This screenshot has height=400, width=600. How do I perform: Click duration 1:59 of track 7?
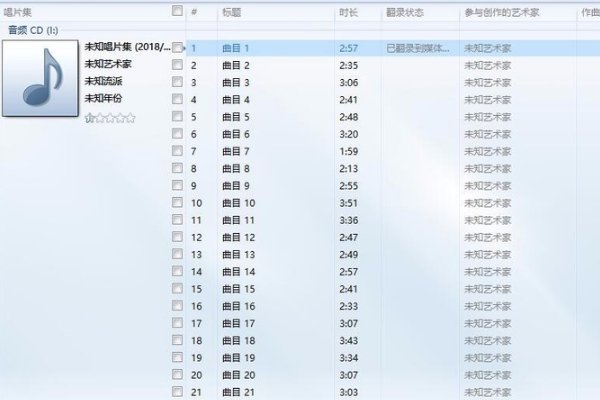[349, 152]
